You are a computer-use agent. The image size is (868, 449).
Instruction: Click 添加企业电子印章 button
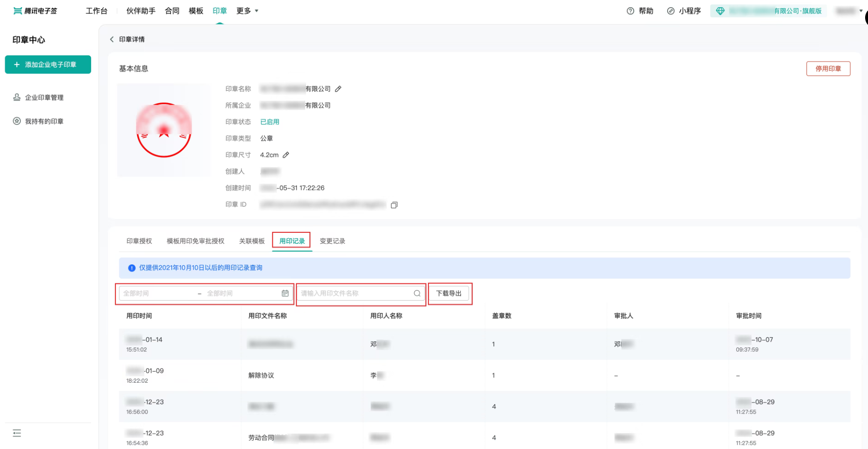(48, 64)
